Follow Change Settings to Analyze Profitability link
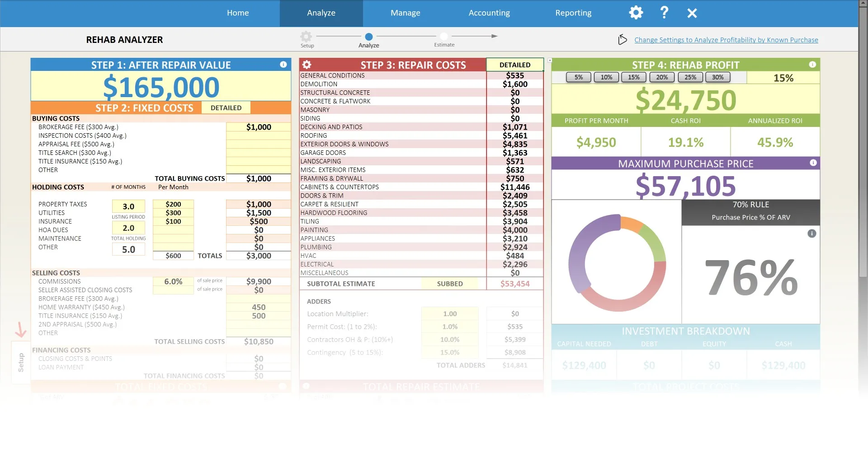Screen dimensions: 868x453 point(726,40)
